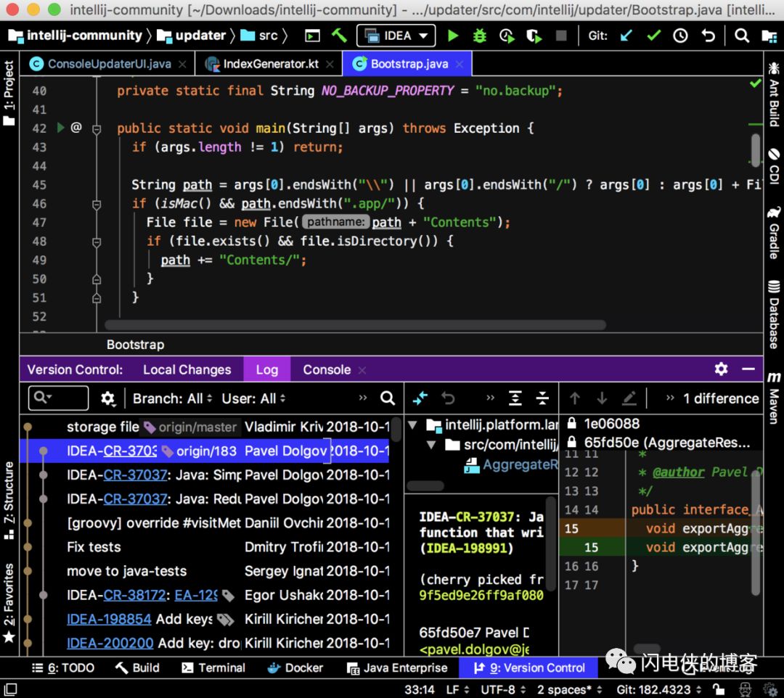Open IDEA-200200 issue link in log
This screenshot has width=784, height=698.
[x=110, y=643]
